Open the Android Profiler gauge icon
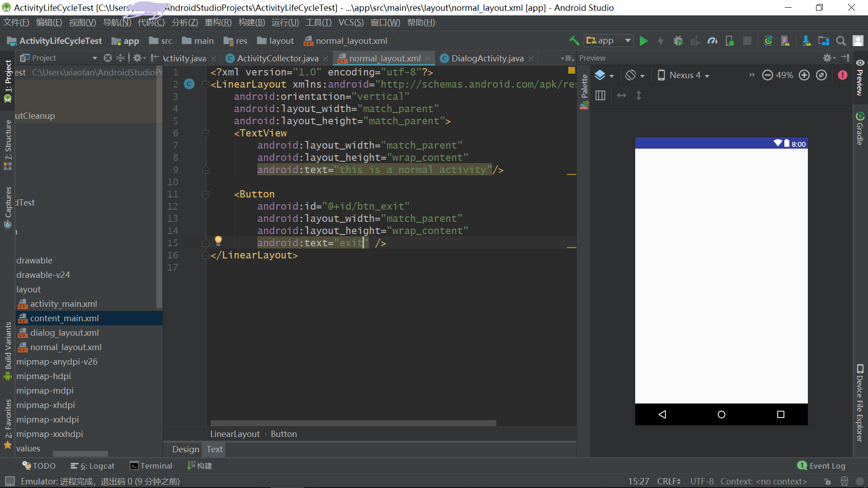The image size is (868, 488). pyautogui.click(x=712, y=41)
